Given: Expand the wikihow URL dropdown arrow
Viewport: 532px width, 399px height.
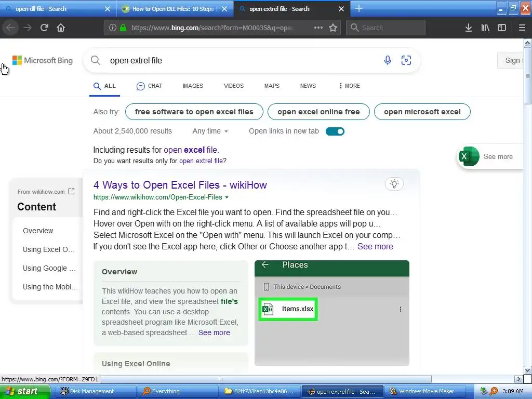Looking at the screenshot, I should 227,197.
